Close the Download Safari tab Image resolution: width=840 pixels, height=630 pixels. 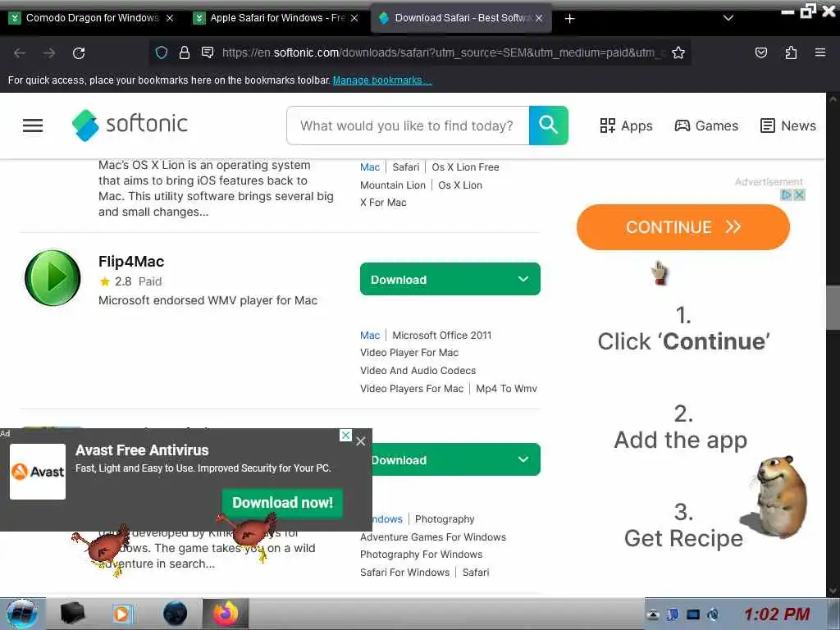539,18
